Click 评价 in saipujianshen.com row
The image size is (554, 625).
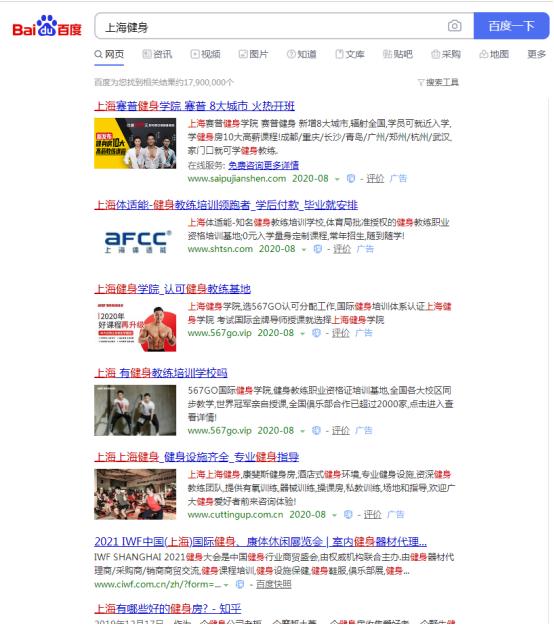pos(375,179)
